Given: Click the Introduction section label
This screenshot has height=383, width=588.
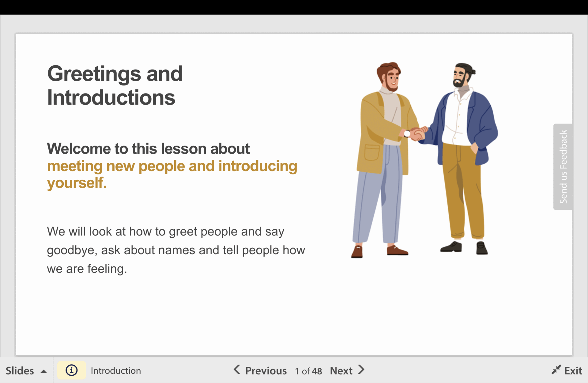Looking at the screenshot, I should click(x=116, y=371).
